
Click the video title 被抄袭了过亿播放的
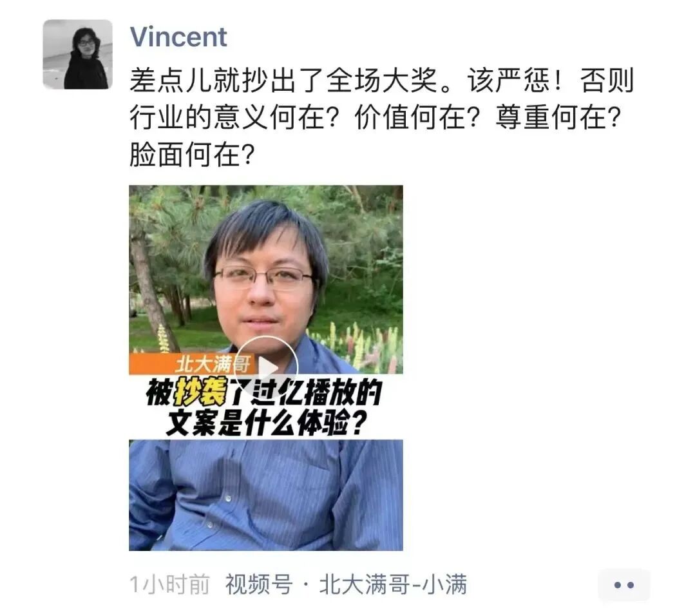coord(264,392)
